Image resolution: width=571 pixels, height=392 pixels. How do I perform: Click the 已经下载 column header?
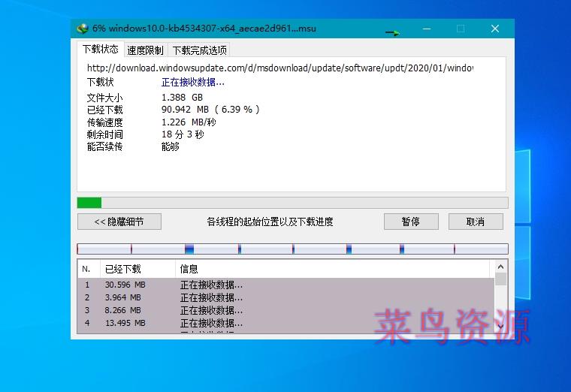pos(137,269)
